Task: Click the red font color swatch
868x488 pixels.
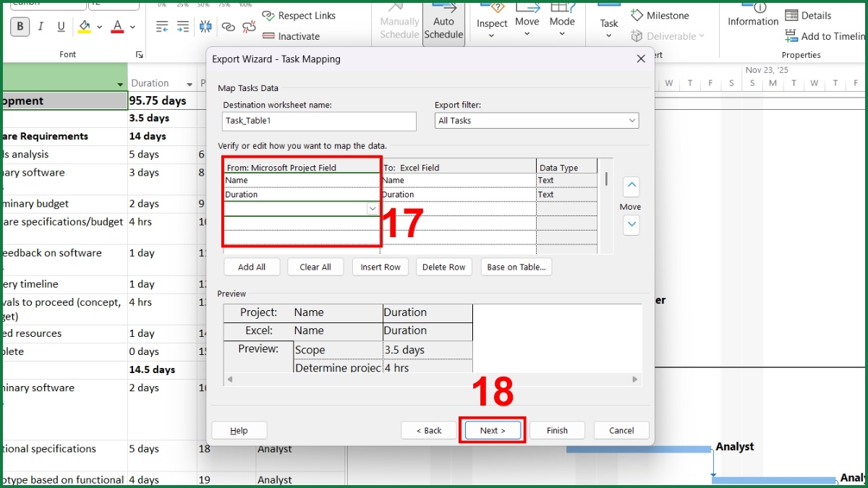Action: [x=116, y=26]
